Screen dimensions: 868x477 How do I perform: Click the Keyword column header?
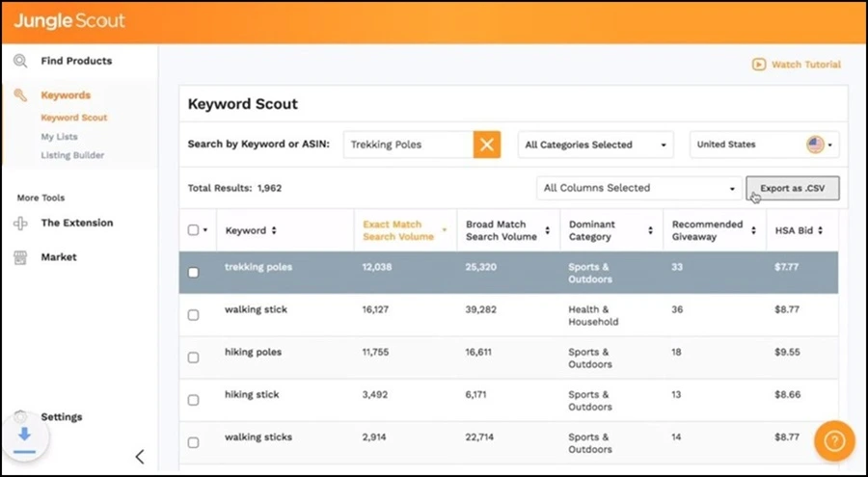(246, 230)
